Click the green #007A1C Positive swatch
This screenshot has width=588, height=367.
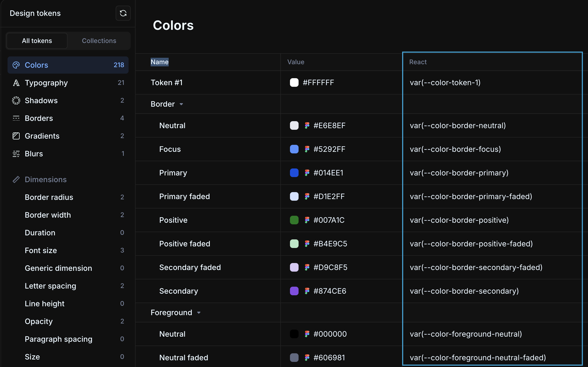[294, 220]
